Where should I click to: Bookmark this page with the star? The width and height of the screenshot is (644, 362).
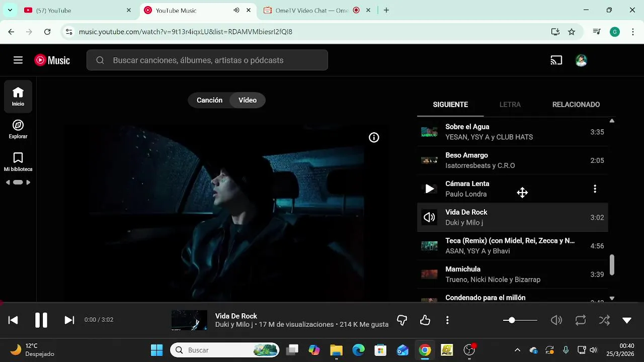click(x=572, y=32)
